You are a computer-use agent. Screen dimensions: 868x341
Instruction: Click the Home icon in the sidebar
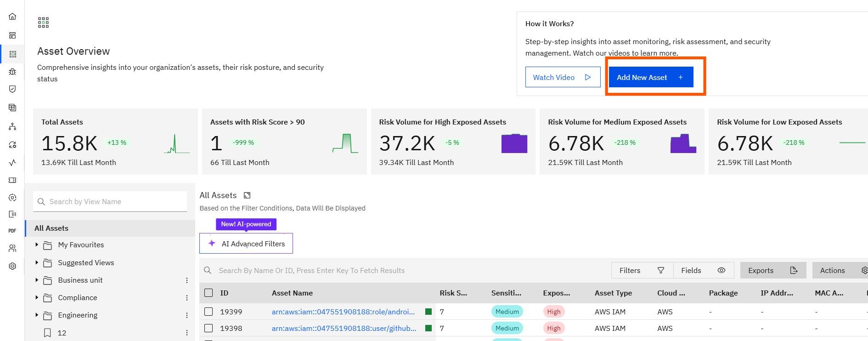pos(12,17)
